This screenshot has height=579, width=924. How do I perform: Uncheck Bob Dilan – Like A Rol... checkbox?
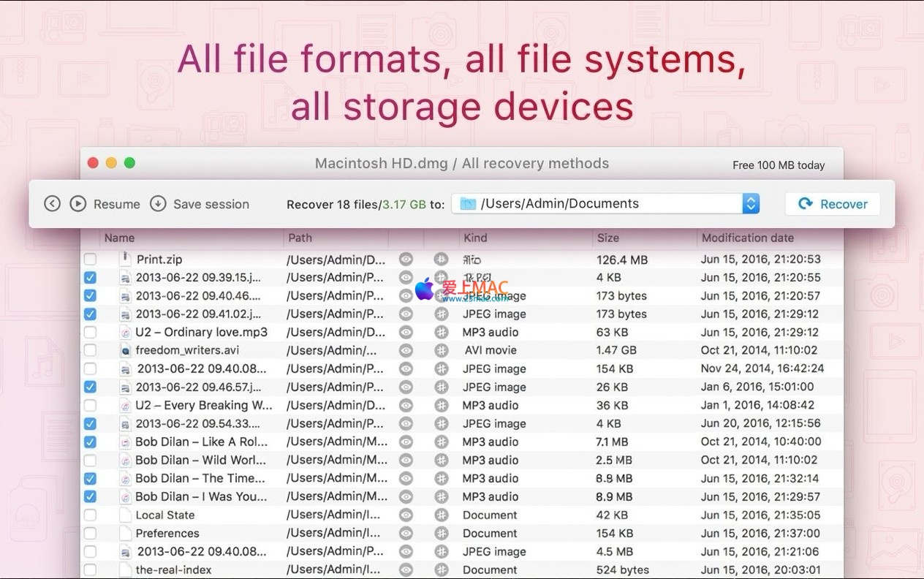90,442
